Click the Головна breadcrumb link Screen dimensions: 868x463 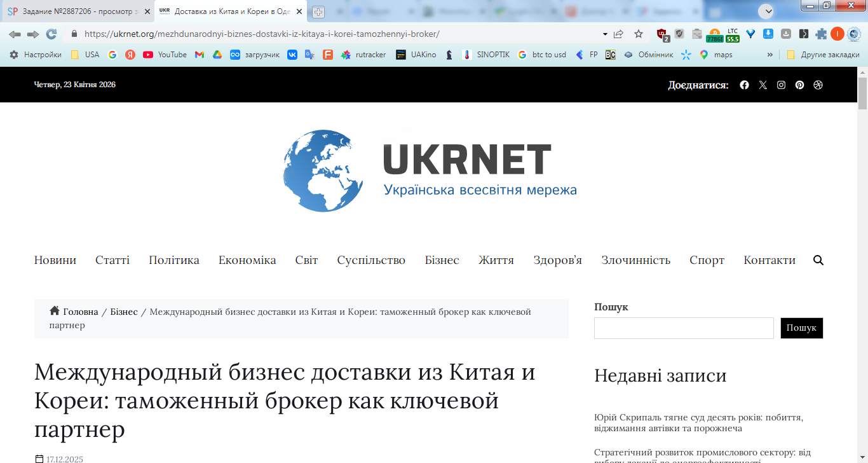[x=81, y=312]
